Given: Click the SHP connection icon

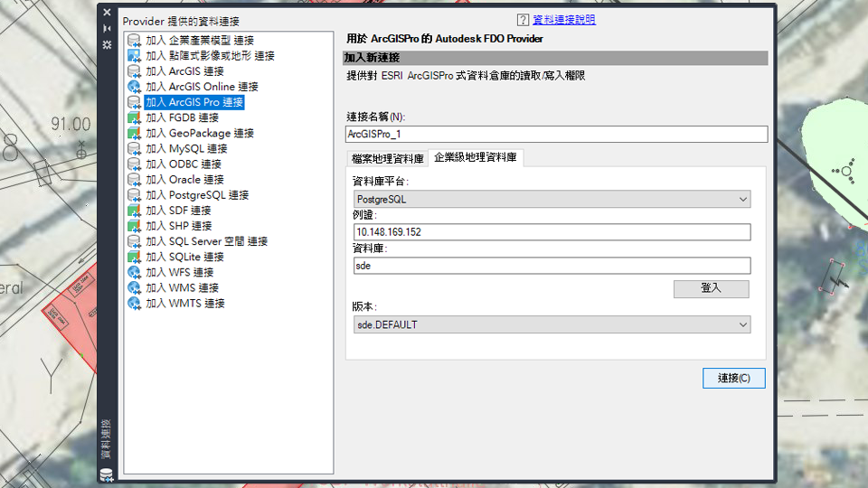Looking at the screenshot, I should pos(134,226).
